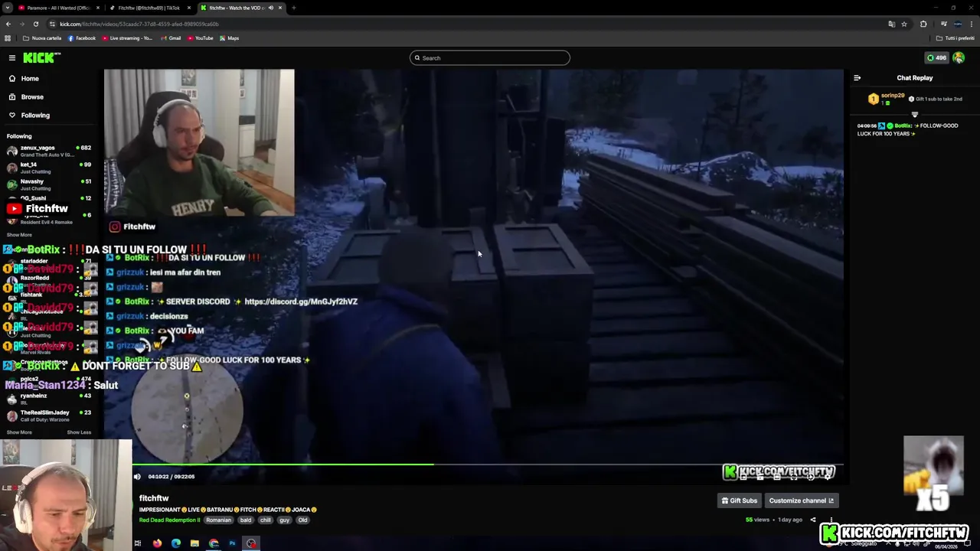Screen dimensions: 980x551
Task: Select zenux_vagos in the Following list
Action: pyautogui.click(x=47, y=151)
